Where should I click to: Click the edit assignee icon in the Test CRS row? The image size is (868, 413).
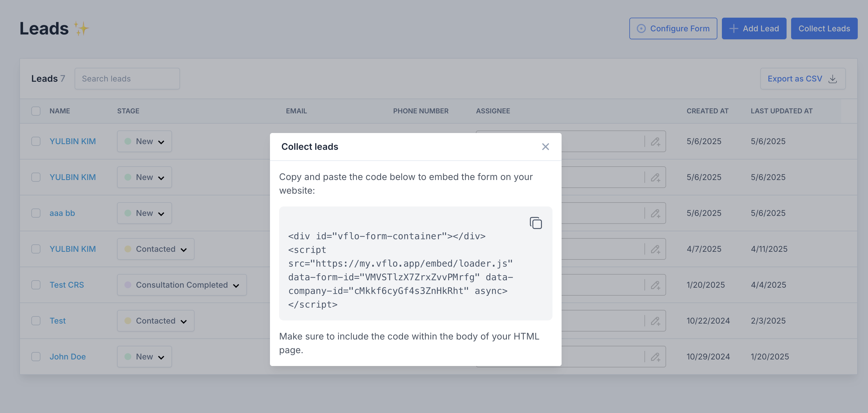[x=655, y=285]
